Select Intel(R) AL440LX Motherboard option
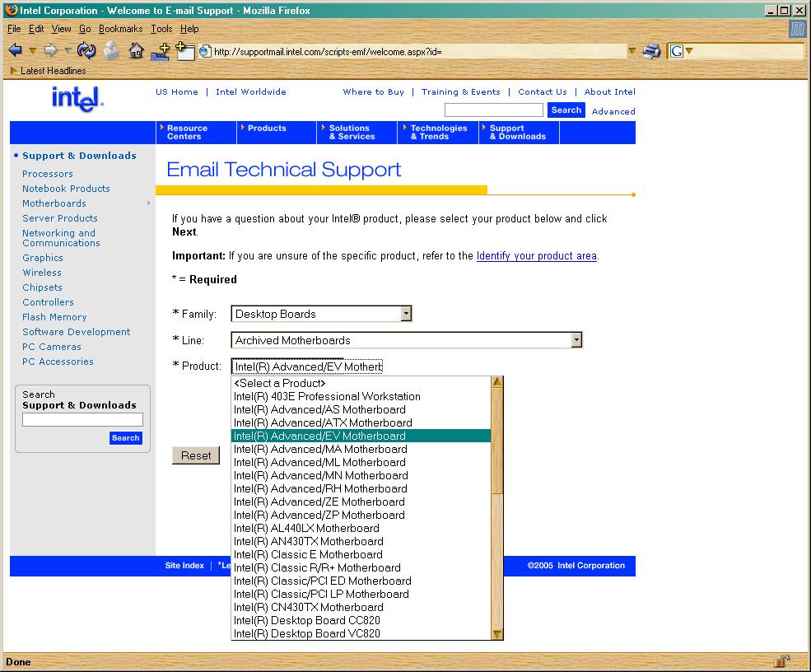This screenshot has height=672, width=811. click(361, 528)
